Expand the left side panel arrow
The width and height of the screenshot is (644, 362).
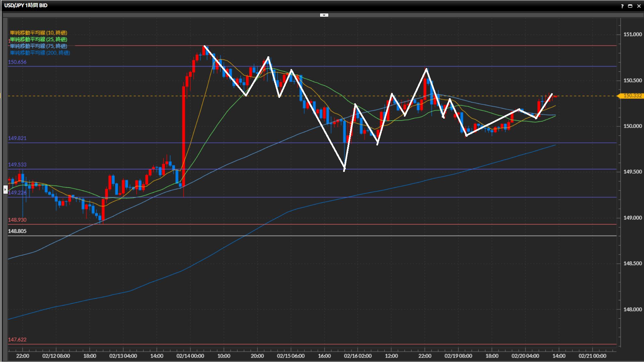[5, 190]
